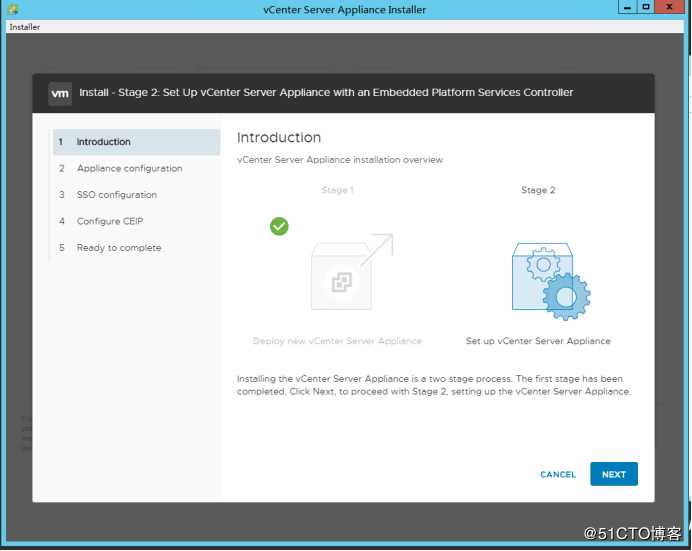692x551 pixels.
Task: Click the 'Install - Stage 2' dialog title
Action: pos(326,93)
